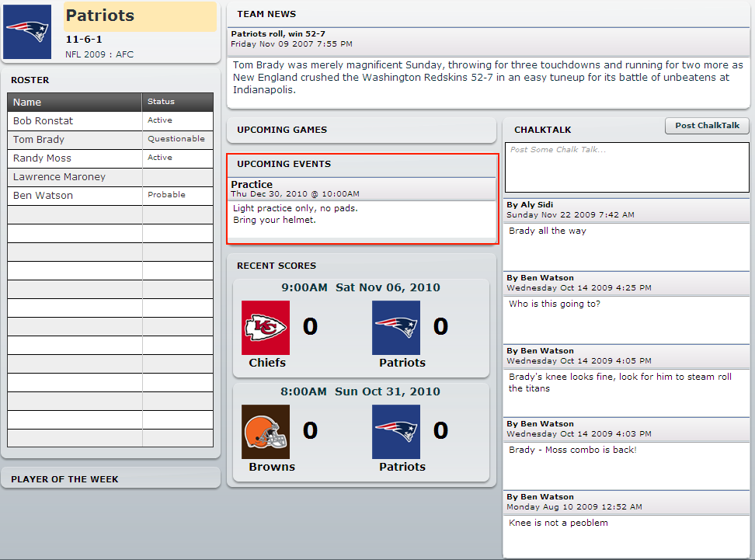Collapse the Team News panel header
This screenshot has width=755, height=560.
[x=489, y=15]
